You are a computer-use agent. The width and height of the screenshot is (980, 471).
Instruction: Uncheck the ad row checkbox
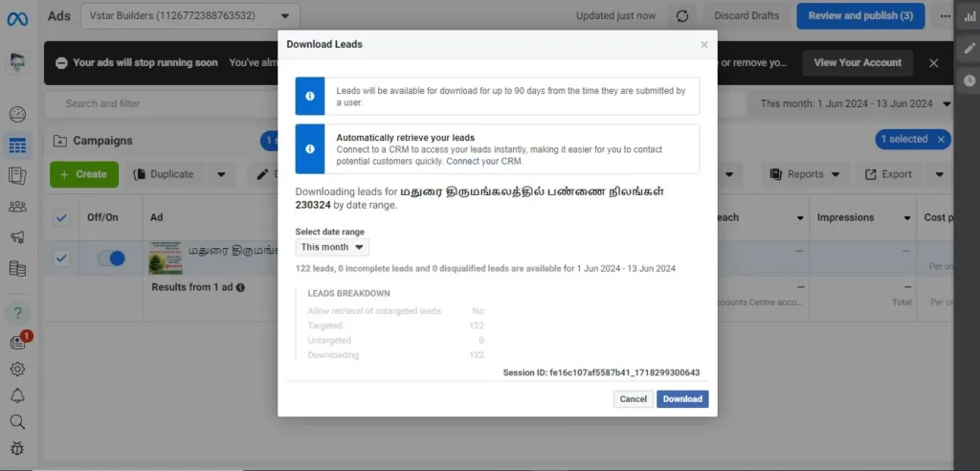click(62, 258)
